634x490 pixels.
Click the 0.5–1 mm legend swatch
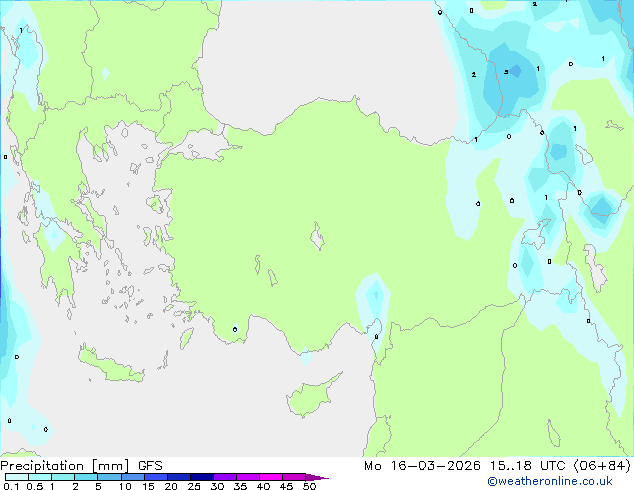[40, 477]
